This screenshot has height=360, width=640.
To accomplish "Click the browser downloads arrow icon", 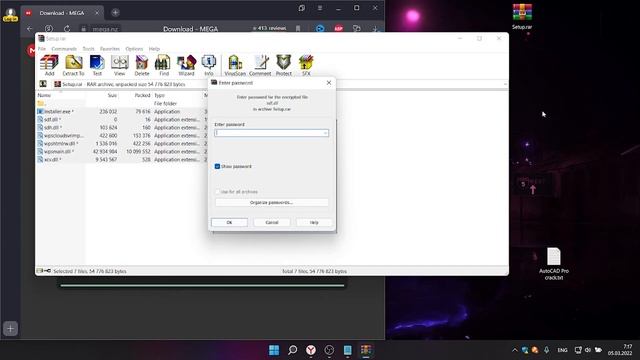I will tap(375, 29).
